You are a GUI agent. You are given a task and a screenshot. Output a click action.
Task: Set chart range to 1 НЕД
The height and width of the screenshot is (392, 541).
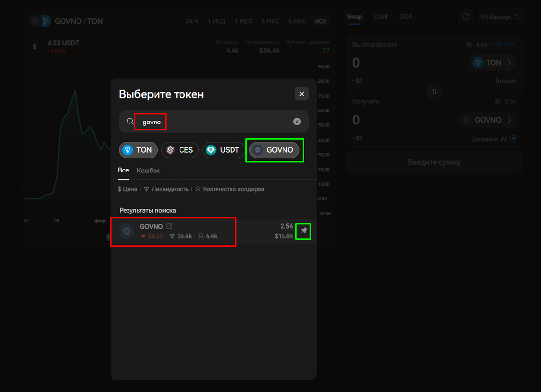click(x=216, y=21)
